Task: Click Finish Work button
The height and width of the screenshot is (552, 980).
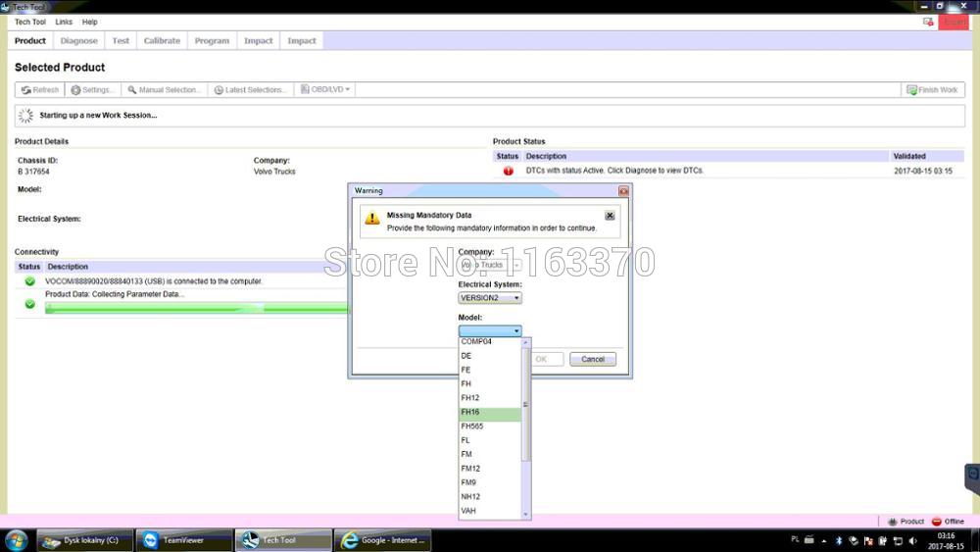Action: tap(933, 90)
